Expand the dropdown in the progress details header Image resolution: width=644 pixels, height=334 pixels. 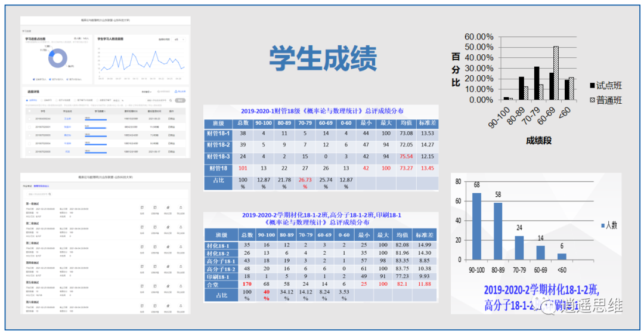[x=147, y=91]
